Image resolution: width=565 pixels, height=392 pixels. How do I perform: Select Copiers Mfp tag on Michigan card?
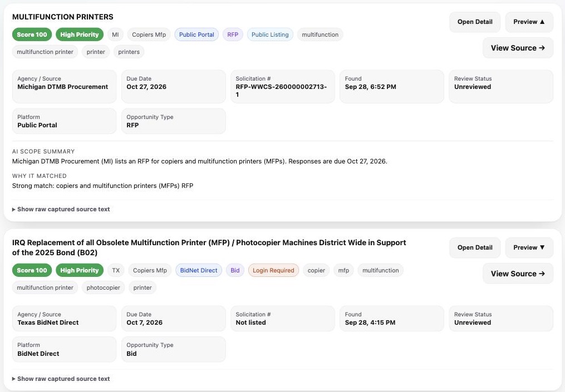tap(149, 34)
